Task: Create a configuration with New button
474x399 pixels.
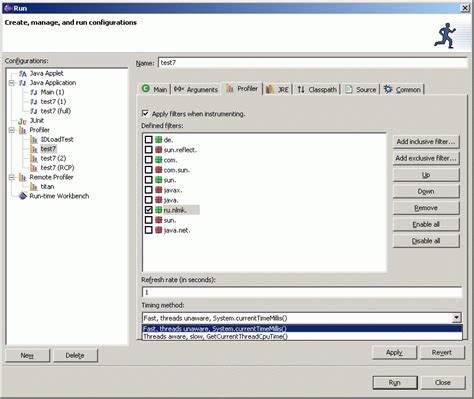Action: tap(27, 355)
